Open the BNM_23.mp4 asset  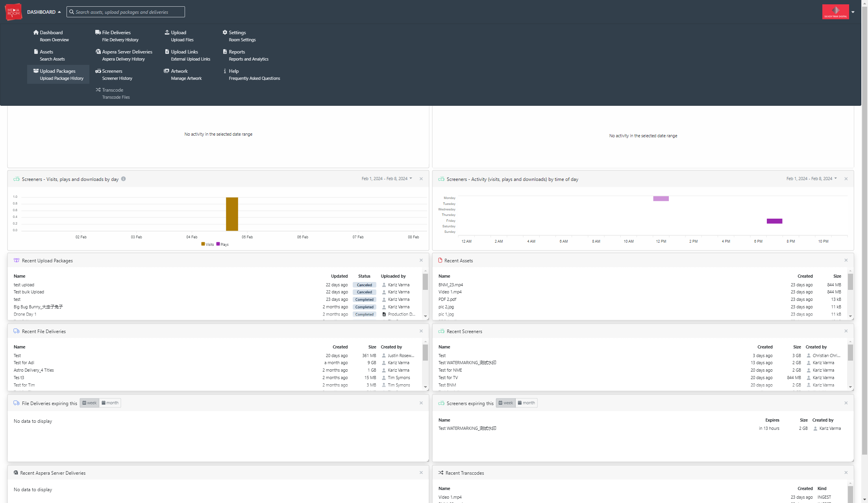coord(451,285)
